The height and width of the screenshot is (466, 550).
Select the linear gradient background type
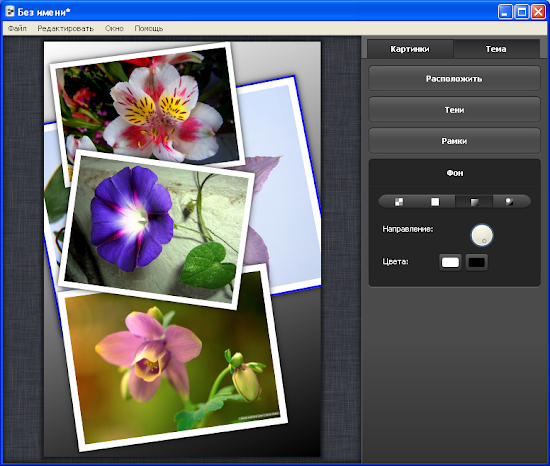click(x=474, y=202)
